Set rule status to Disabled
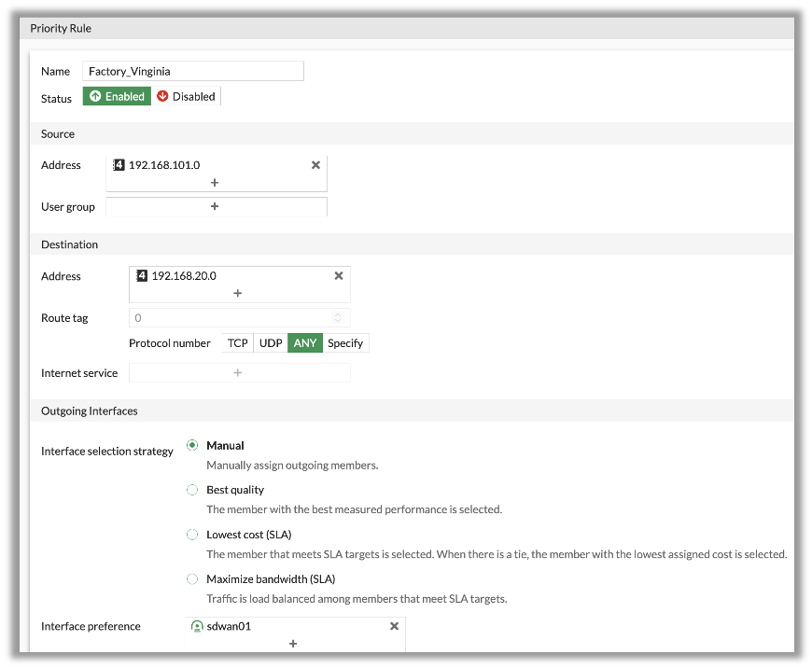 point(186,96)
